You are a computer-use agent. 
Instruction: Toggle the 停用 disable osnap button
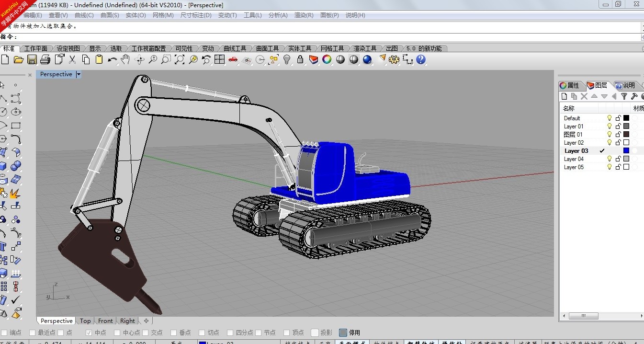pyautogui.click(x=343, y=333)
